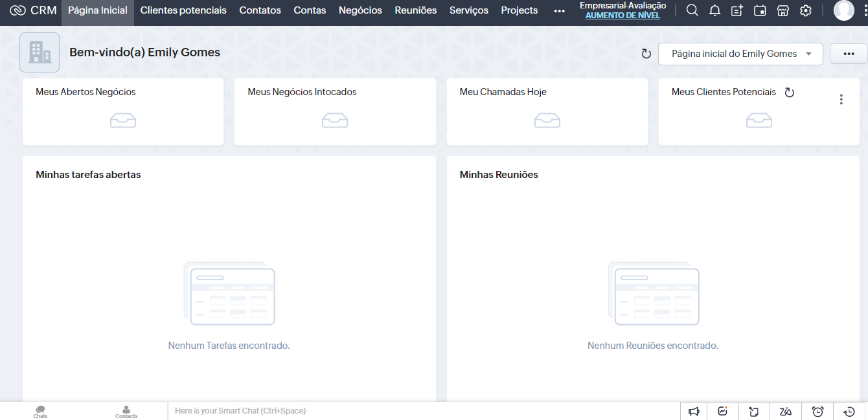Click the Bem-vindo(a) Emily Gomes greeting
Viewport: 868px width, 420px height.
(145, 52)
